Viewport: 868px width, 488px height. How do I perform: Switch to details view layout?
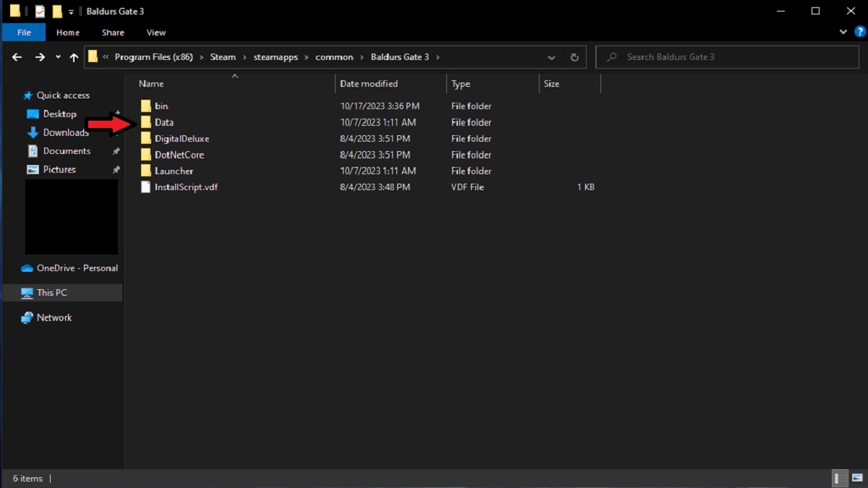(840, 479)
